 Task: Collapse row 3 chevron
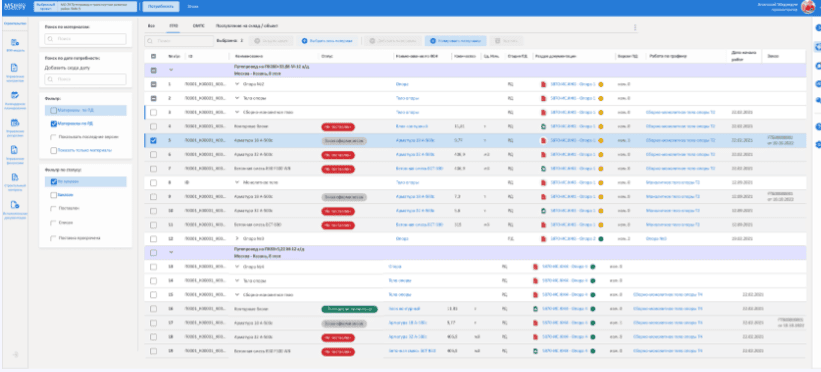point(237,112)
